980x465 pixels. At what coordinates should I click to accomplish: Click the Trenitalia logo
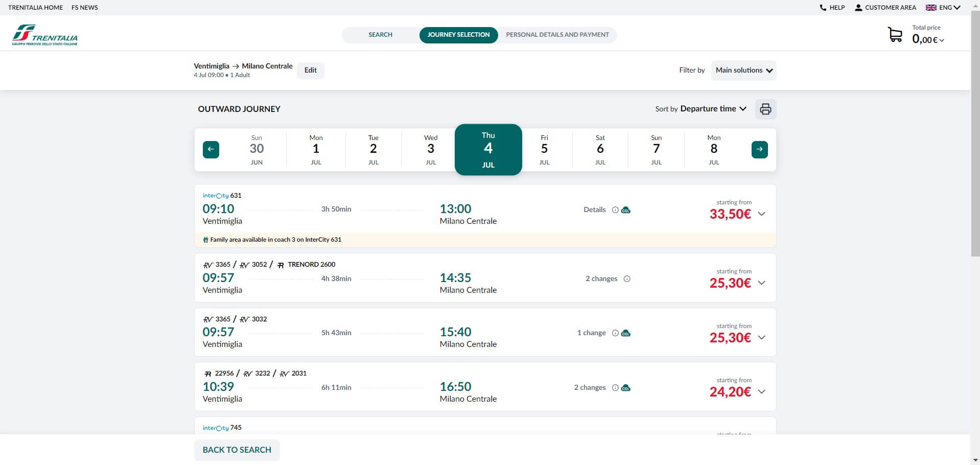click(45, 35)
